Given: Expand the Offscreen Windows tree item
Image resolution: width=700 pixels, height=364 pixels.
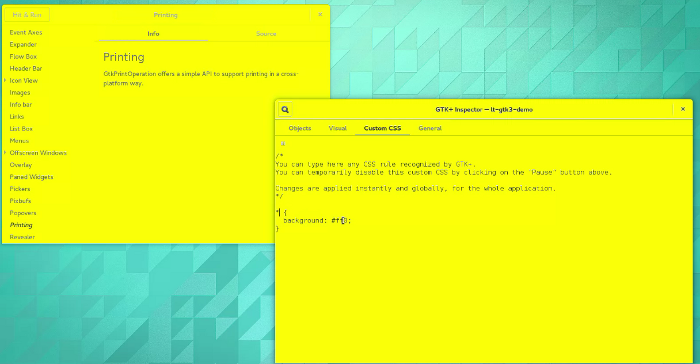Looking at the screenshot, I should [x=5, y=153].
